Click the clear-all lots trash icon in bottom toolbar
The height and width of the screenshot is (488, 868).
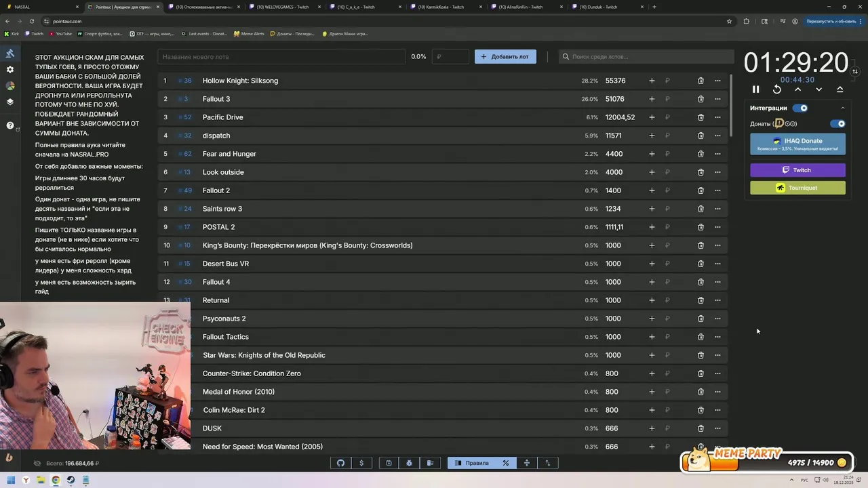(430, 463)
